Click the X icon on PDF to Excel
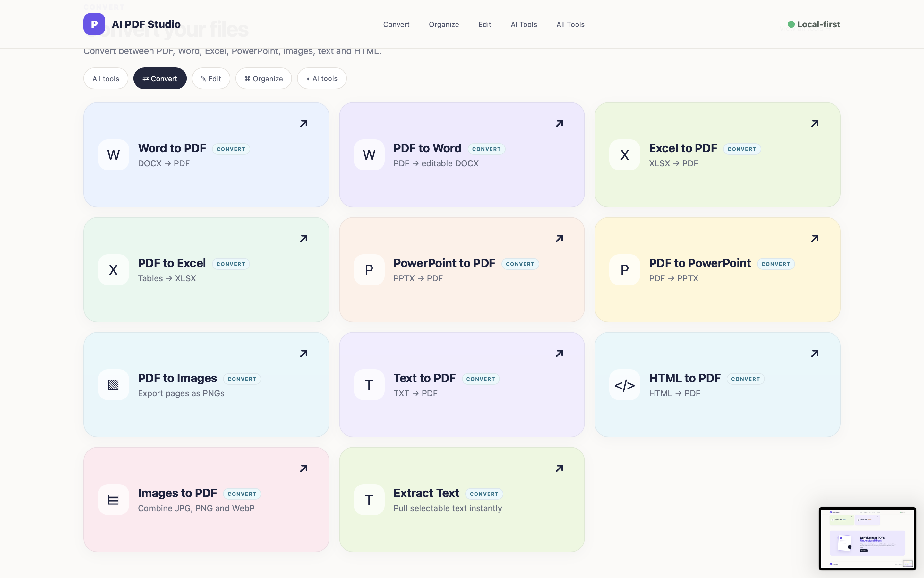924x578 pixels. 113,270
